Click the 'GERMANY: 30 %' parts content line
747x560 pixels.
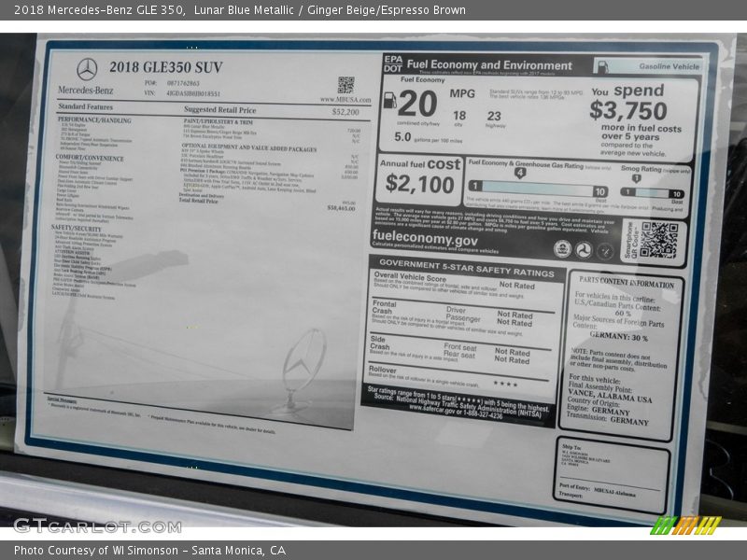[618, 336]
